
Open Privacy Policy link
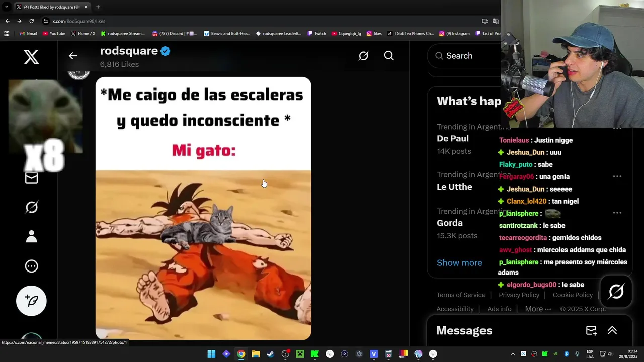(x=519, y=295)
